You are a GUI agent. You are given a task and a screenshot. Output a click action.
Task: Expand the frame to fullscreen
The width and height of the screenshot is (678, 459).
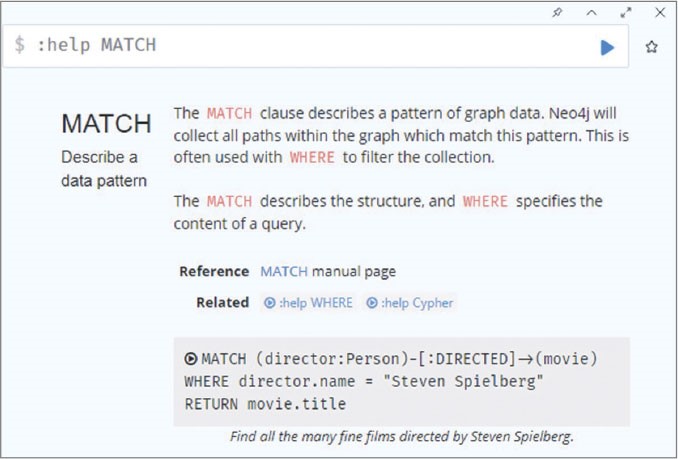click(x=626, y=13)
